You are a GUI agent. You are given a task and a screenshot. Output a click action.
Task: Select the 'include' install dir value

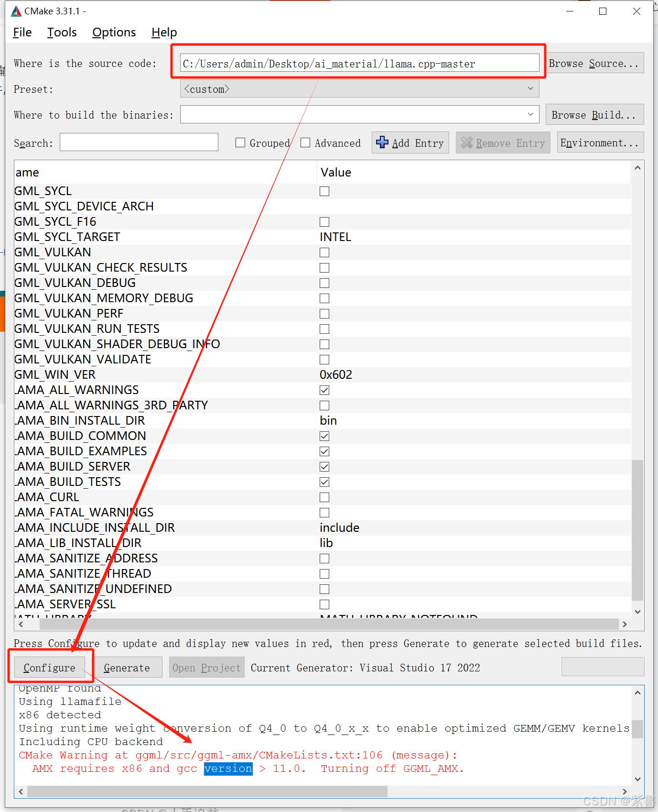click(339, 528)
